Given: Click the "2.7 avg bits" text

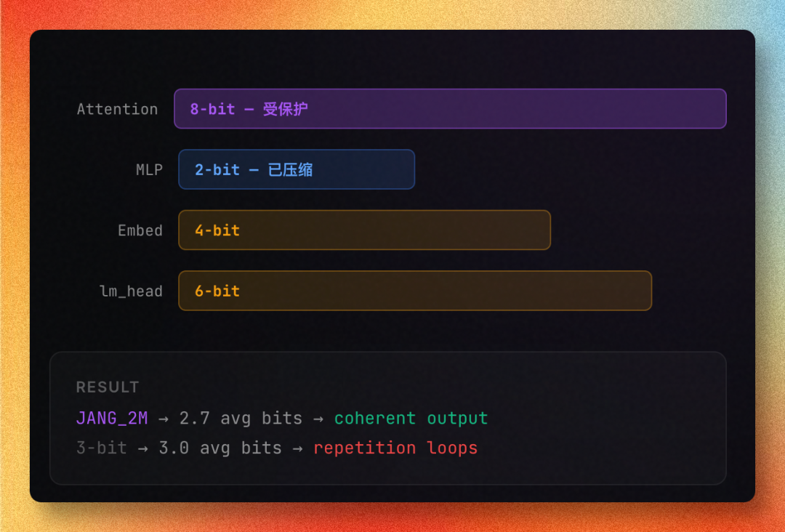Looking at the screenshot, I should pyautogui.click(x=241, y=419).
